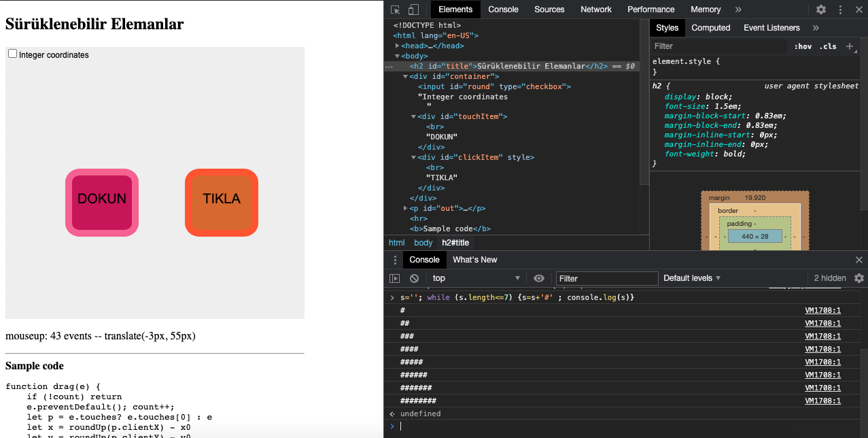Open DevTools three-dot customize menu
This screenshot has height=438, width=868.
[x=840, y=10]
